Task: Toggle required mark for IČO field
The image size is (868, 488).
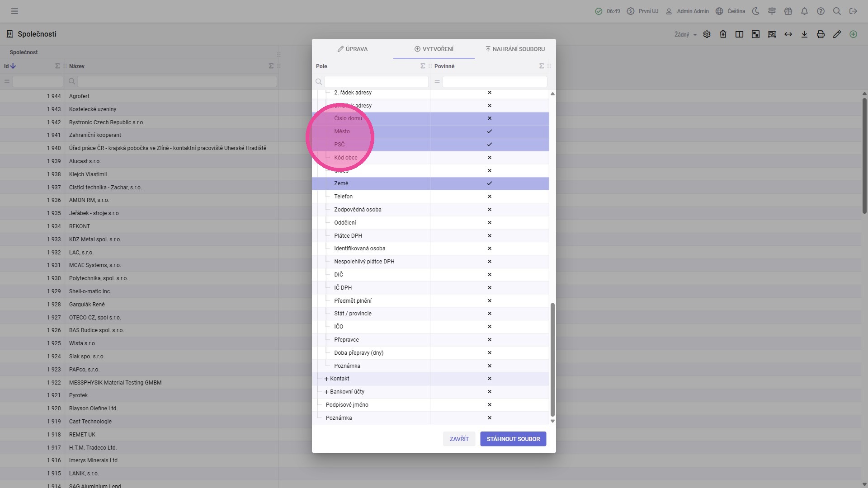Action: point(489,327)
